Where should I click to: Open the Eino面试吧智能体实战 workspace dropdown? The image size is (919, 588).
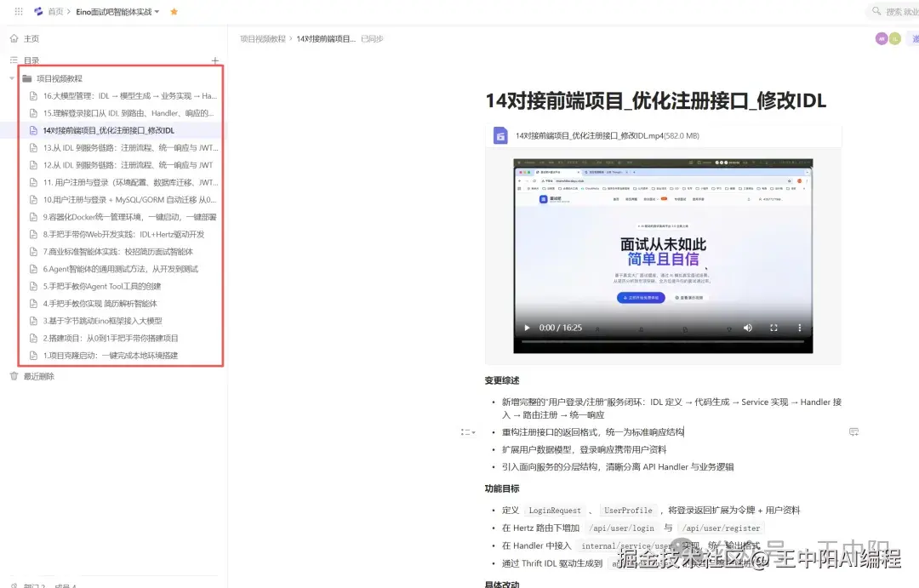click(x=117, y=12)
